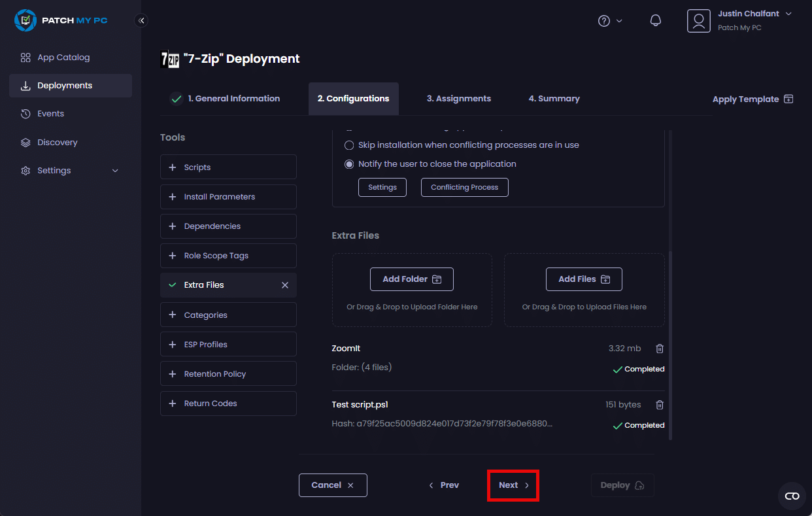The image size is (812, 516).
Task: Expand the Settings sidebar menu chevron
Action: (x=115, y=171)
